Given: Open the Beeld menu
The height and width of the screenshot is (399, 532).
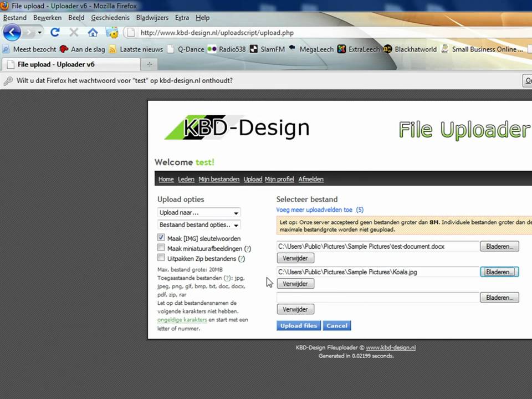Looking at the screenshot, I should 76,18.
